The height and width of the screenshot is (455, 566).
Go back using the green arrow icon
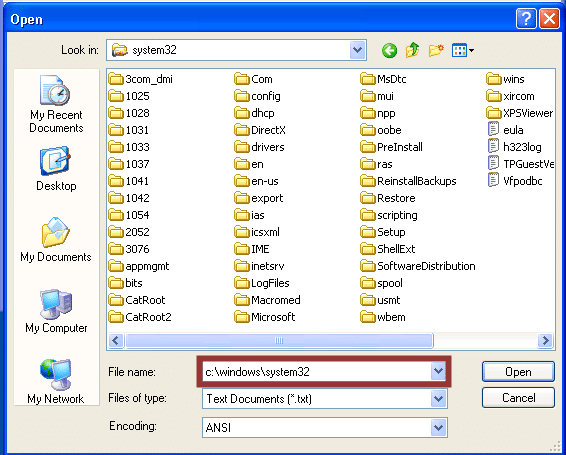(x=389, y=50)
